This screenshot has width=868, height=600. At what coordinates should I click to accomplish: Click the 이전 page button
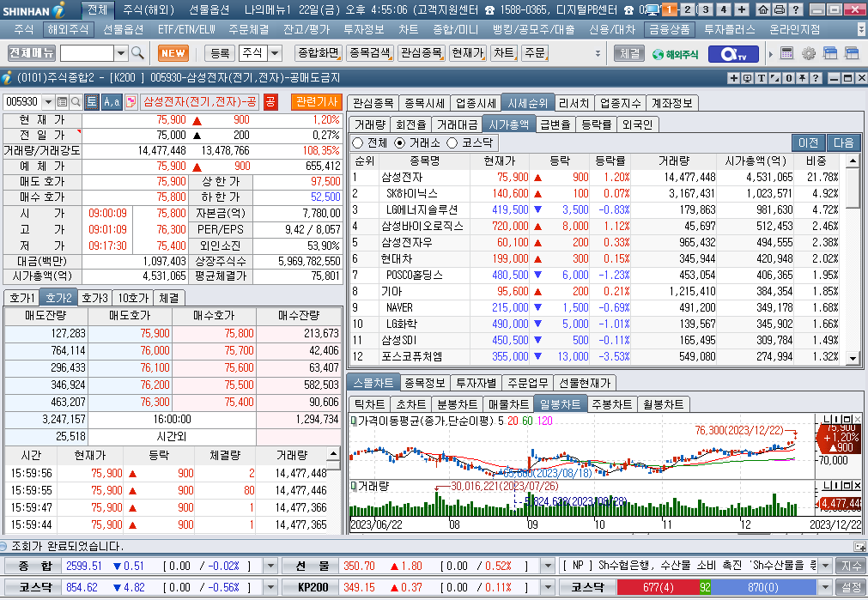click(x=808, y=142)
